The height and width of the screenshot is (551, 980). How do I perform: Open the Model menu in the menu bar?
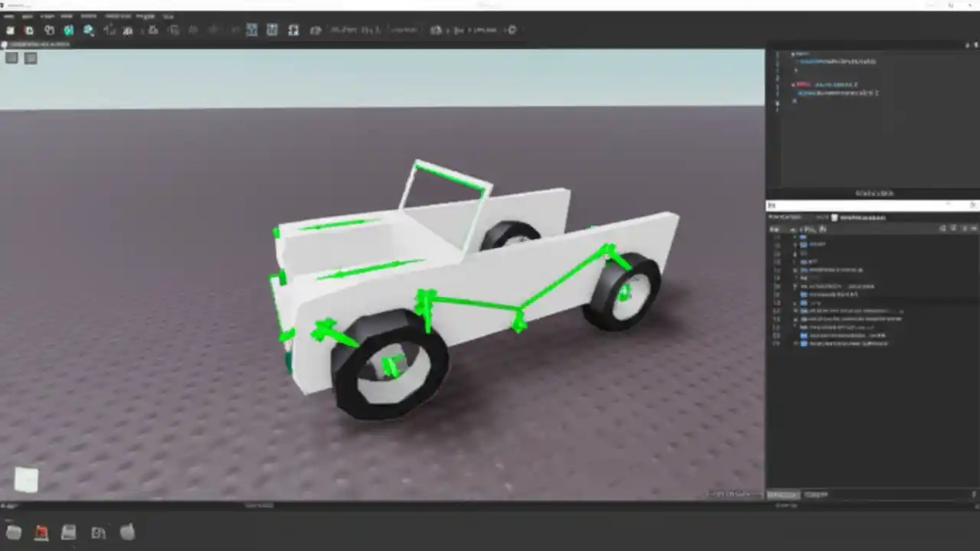point(47,16)
